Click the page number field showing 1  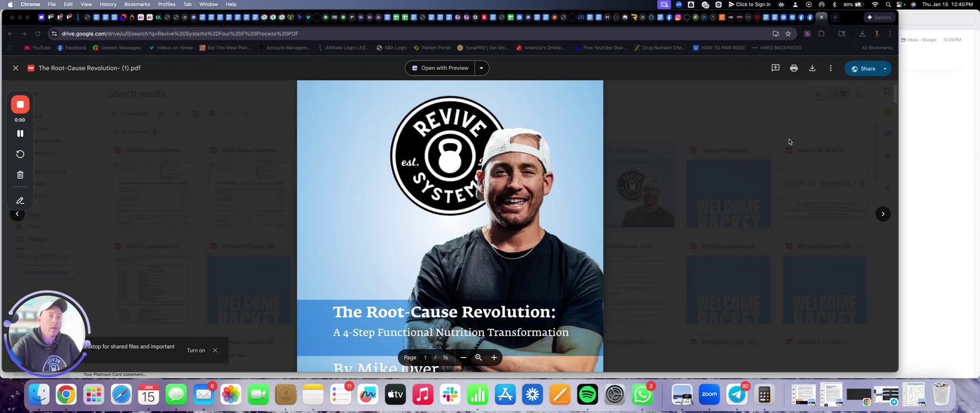[x=425, y=357]
